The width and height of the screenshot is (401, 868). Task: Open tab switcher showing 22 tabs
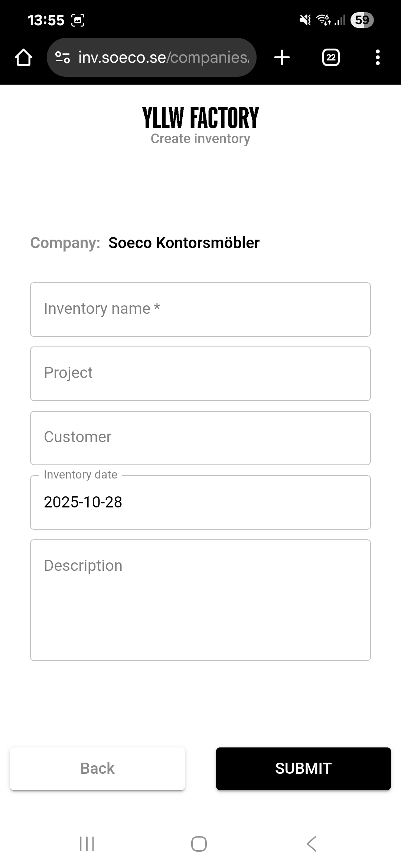pos(331,57)
